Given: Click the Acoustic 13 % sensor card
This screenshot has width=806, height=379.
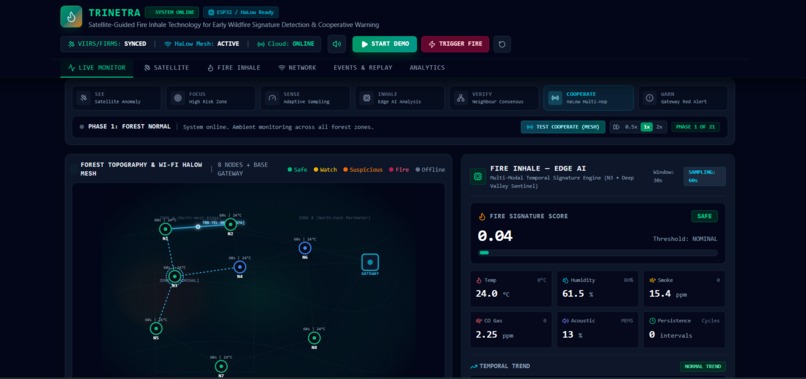Looking at the screenshot, I should 598,330.
